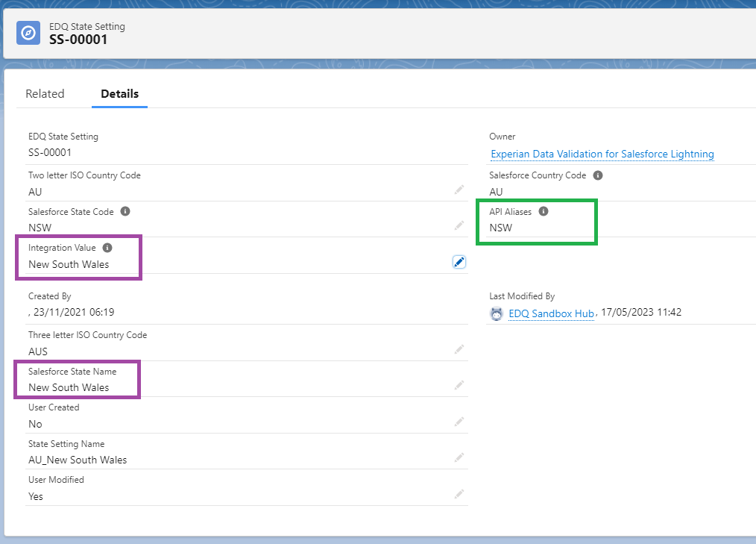Open Experian Data Validation owner link

[602, 154]
